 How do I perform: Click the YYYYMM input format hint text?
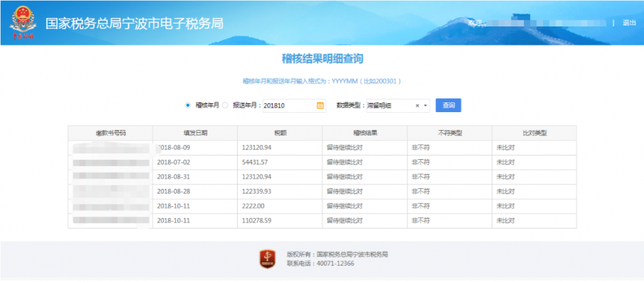pyautogui.click(x=322, y=81)
